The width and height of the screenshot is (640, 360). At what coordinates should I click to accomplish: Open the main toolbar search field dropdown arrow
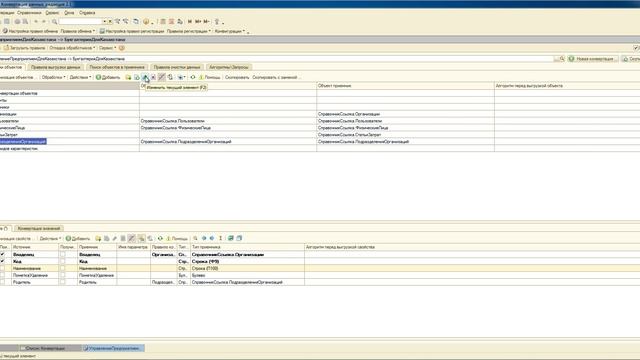click(x=104, y=22)
